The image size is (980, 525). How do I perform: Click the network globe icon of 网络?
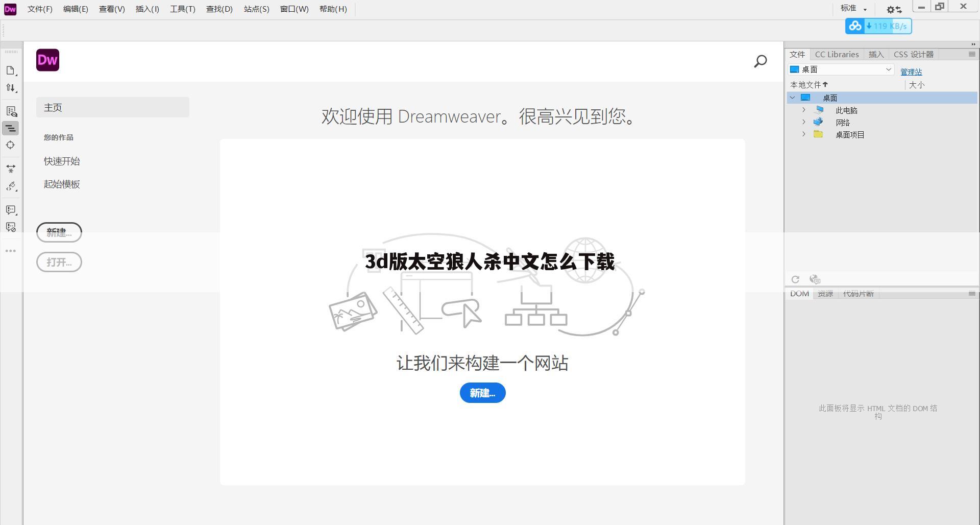pyautogui.click(x=818, y=122)
